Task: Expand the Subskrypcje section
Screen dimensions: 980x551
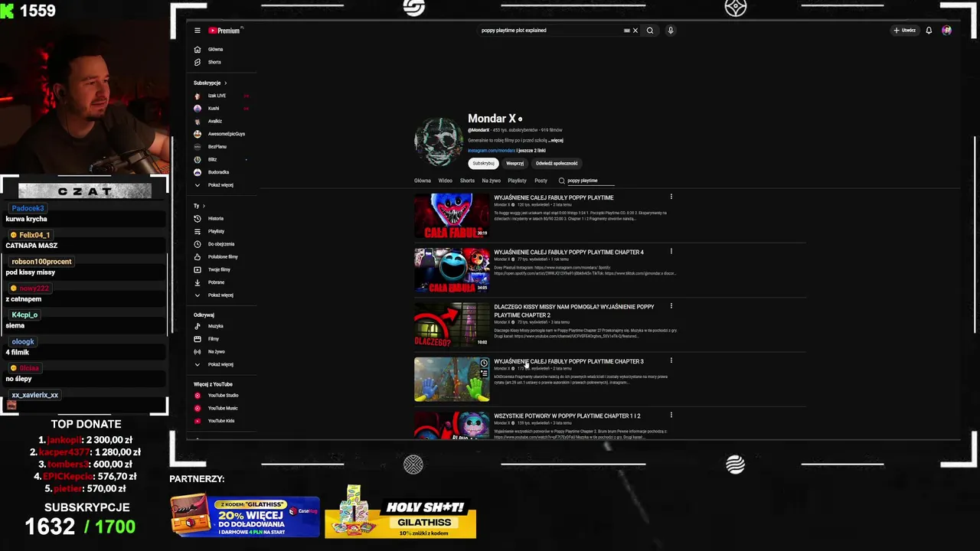Action: tap(210, 83)
